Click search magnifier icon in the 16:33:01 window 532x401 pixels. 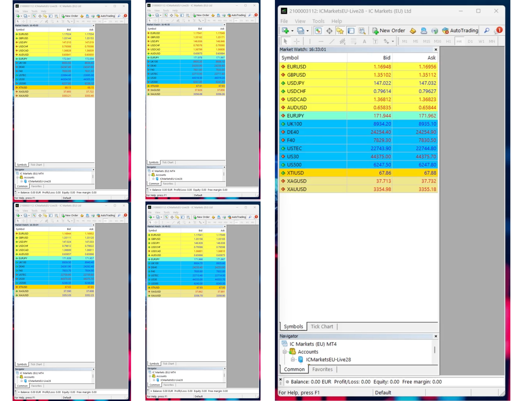pos(487,31)
